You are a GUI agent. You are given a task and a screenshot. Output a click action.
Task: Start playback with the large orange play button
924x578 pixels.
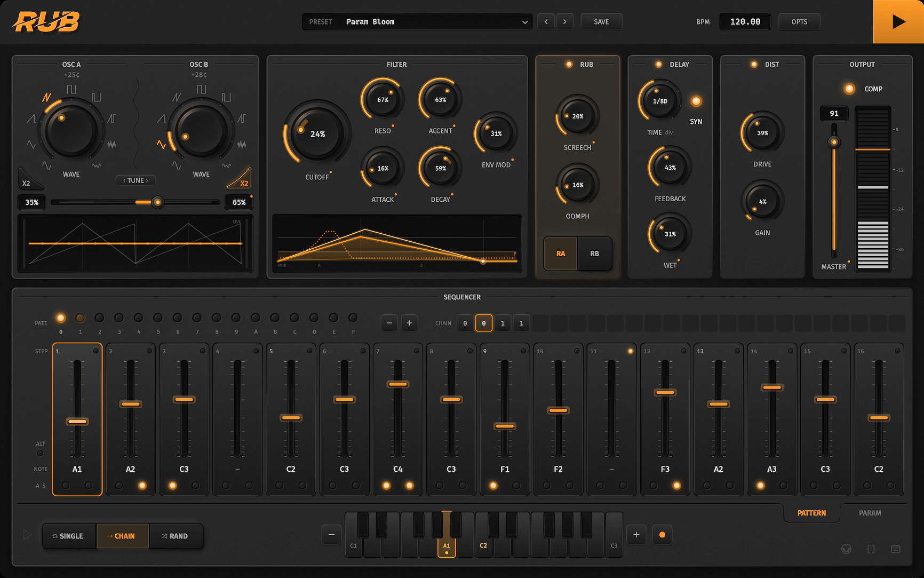click(x=898, y=21)
